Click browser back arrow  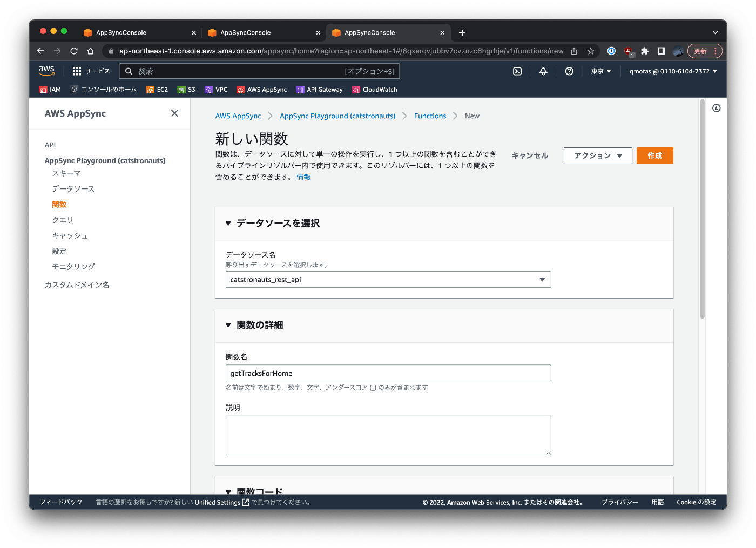[x=40, y=51]
